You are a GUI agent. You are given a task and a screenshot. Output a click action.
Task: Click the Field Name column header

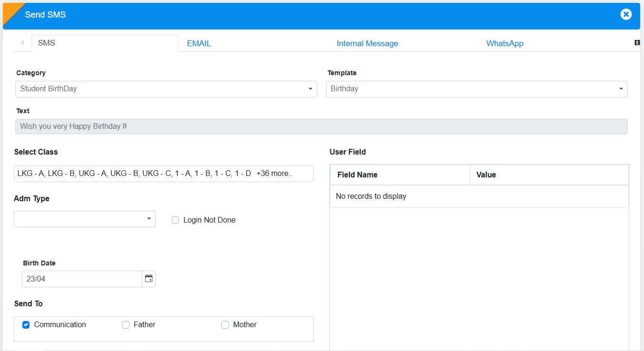click(x=357, y=175)
